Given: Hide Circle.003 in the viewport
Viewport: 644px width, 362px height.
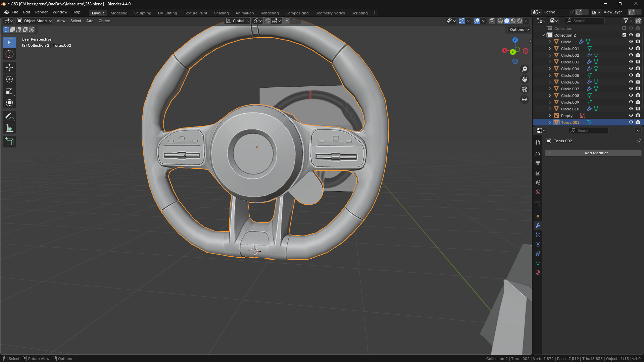Looking at the screenshot, I should click(x=631, y=62).
